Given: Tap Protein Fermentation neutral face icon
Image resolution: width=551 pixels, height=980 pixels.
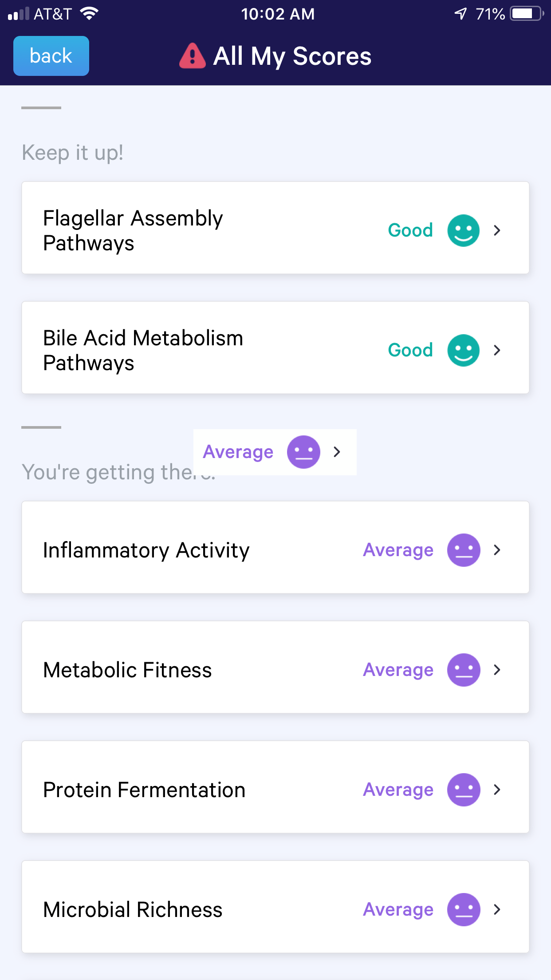Looking at the screenshot, I should 464,790.
